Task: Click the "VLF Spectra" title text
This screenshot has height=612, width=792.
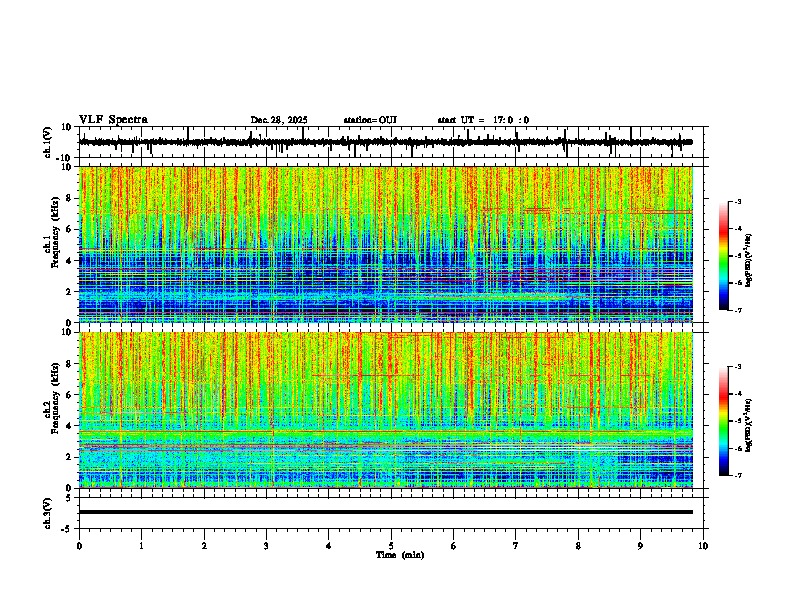Action: 113,120
